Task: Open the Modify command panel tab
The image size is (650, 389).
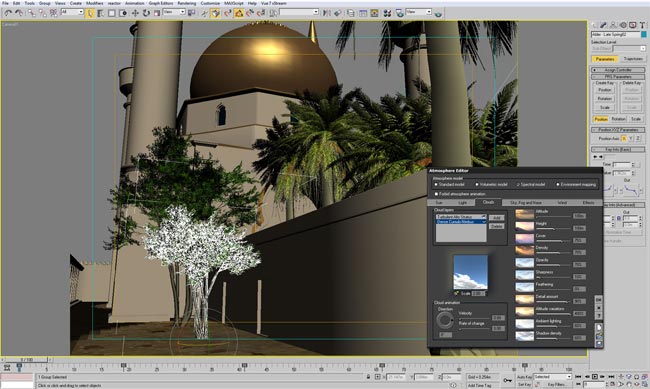Action: coord(604,25)
